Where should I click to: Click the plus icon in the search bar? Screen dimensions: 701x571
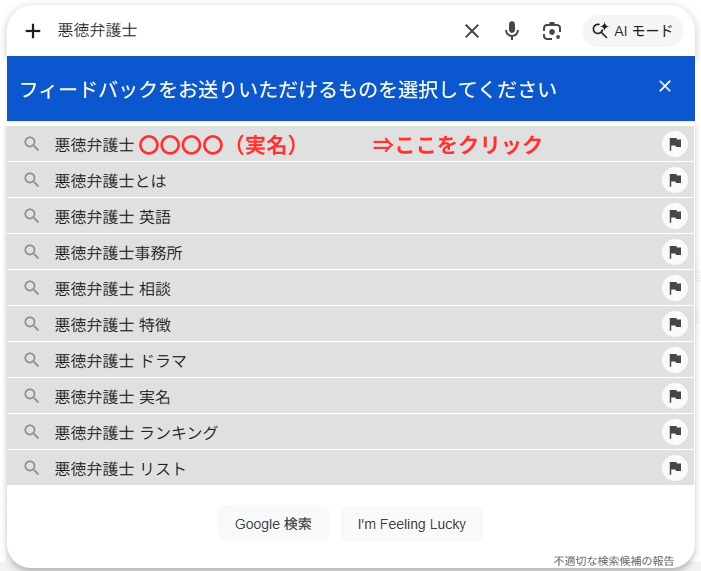tap(33, 31)
